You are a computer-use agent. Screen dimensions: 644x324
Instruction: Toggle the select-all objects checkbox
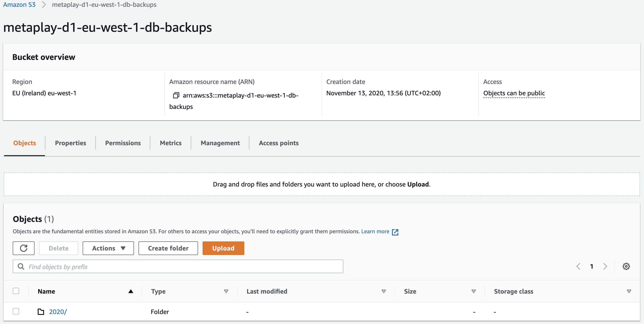pos(16,291)
